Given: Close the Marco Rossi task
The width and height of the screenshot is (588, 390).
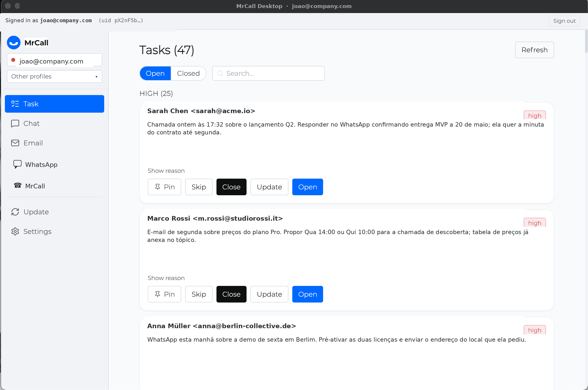Looking at the screenshot, I should (x=231, y=294).
